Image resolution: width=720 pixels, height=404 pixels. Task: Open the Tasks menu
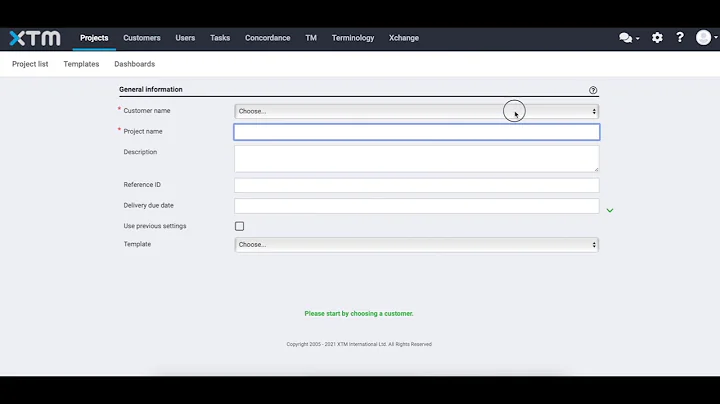220,38
